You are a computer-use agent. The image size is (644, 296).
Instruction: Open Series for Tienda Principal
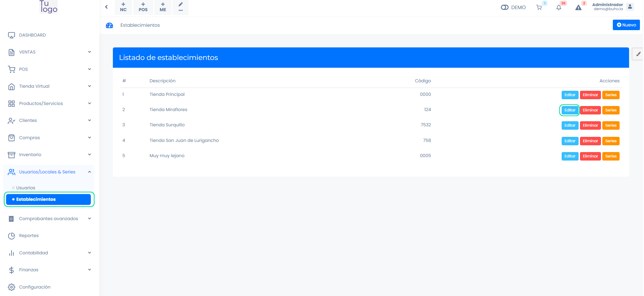[x=611, y=95]
